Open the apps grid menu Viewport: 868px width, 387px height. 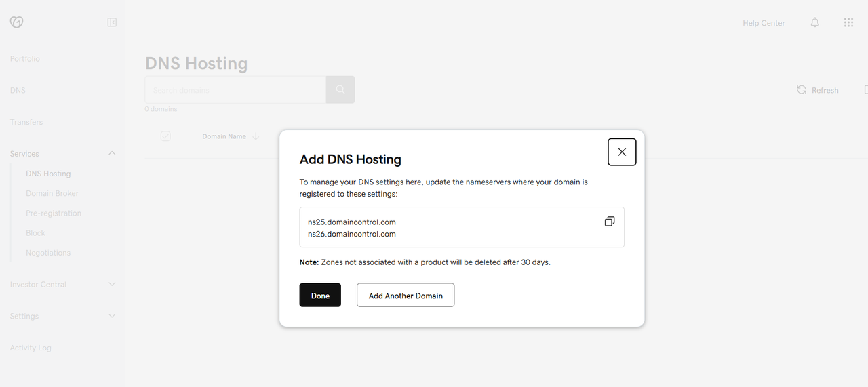click(x=848, y=22)
